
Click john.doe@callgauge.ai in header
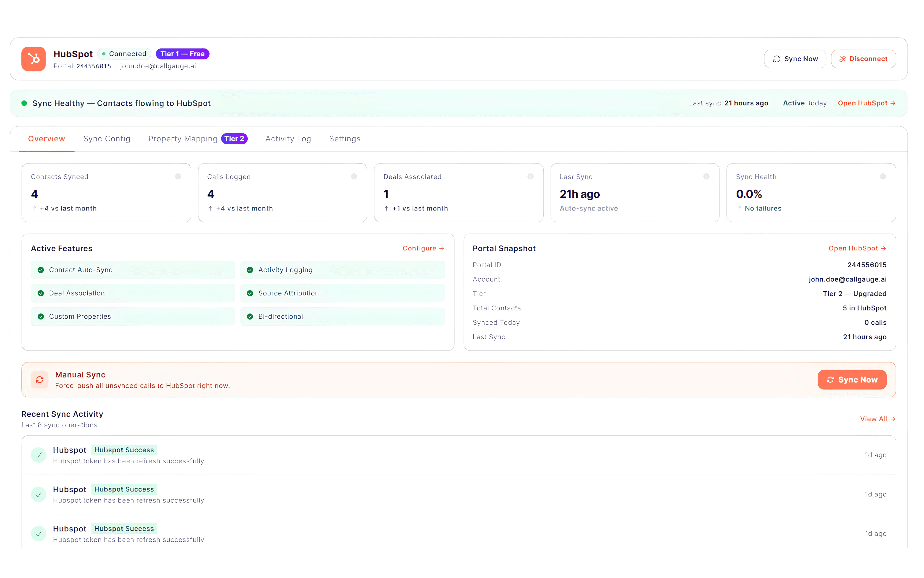158,66
